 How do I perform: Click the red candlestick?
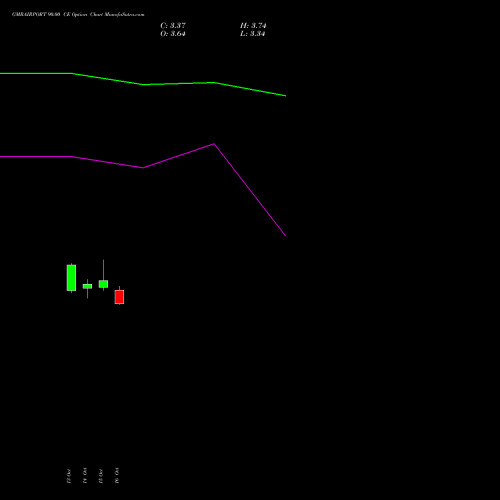point(119,297)
